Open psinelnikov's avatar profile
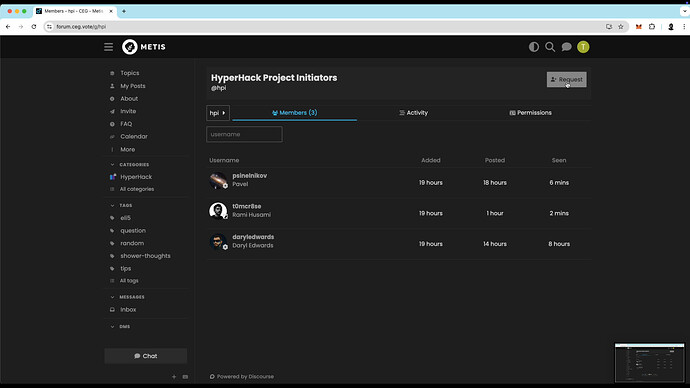 (x=218, y=180)
